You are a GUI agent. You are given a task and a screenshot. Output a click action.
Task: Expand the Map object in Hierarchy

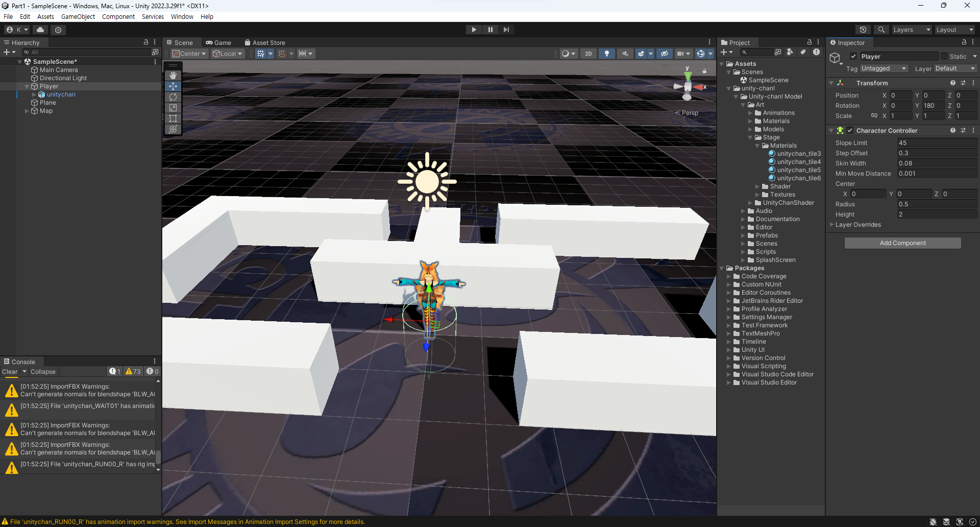click(27, 111)
